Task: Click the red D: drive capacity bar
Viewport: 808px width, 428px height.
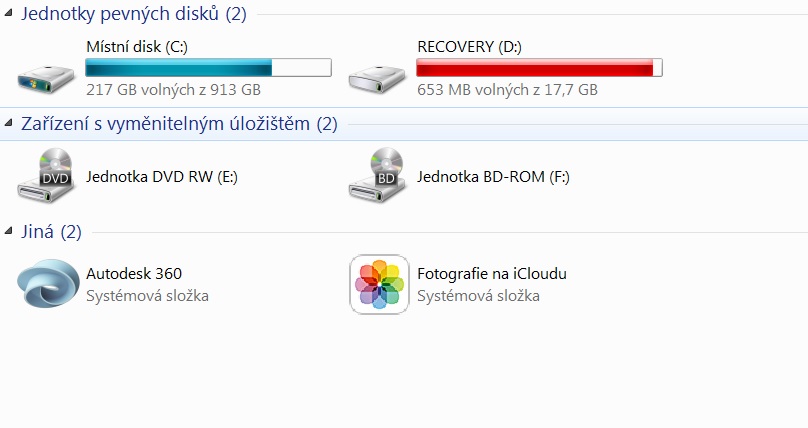Action: click(x=539, y=68)
